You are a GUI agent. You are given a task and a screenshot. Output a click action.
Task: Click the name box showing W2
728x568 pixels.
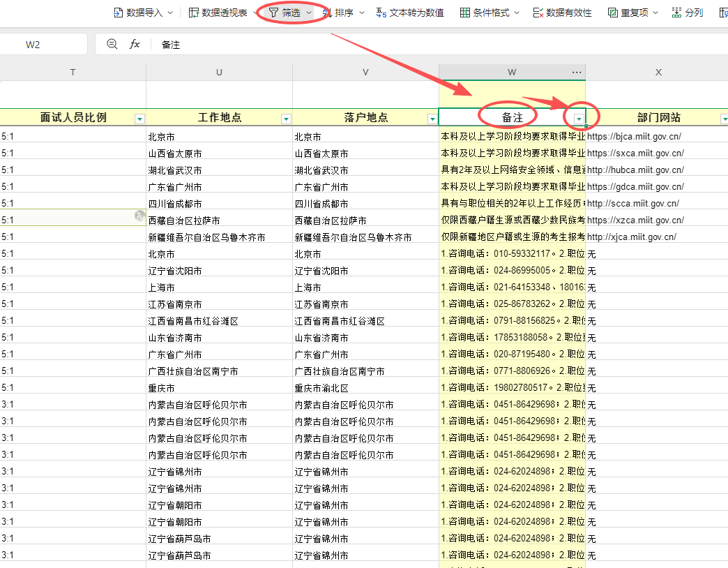33,45
